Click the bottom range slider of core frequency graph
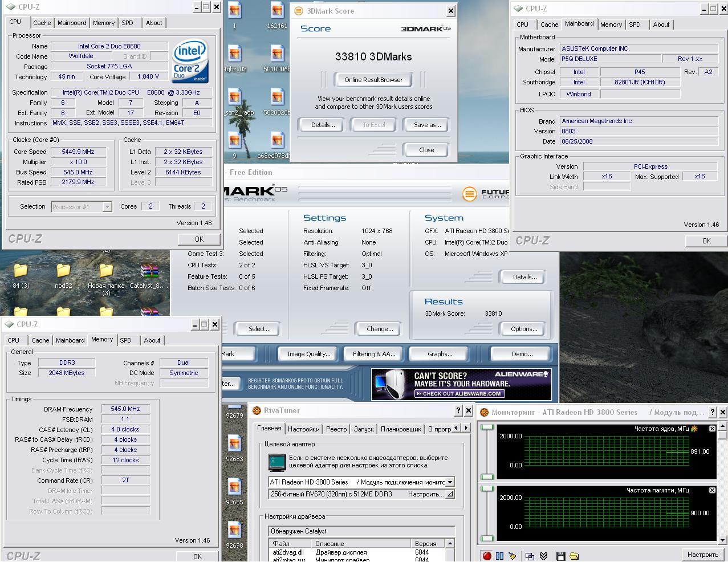The image size is (728, 562). pos(487,477)
